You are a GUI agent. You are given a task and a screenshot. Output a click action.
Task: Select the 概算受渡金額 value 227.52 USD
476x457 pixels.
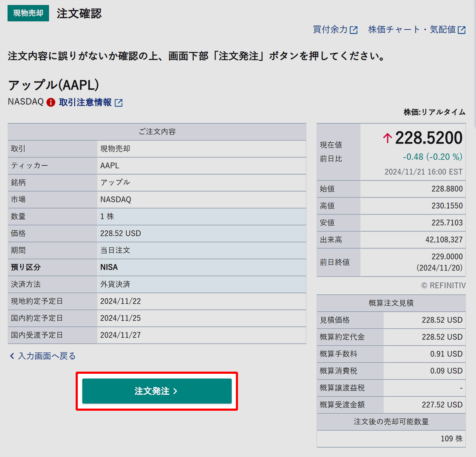point(442,405)
